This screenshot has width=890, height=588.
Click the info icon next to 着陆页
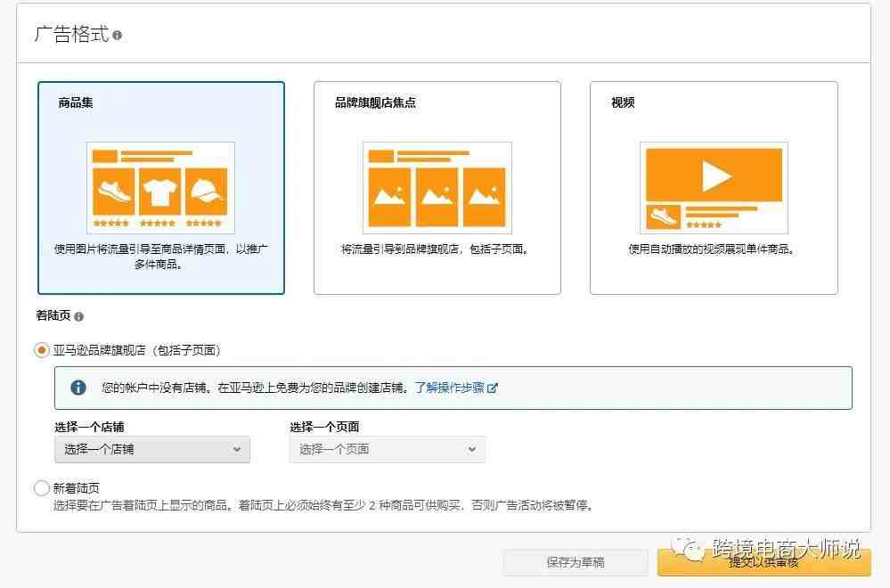click(79, 316)
